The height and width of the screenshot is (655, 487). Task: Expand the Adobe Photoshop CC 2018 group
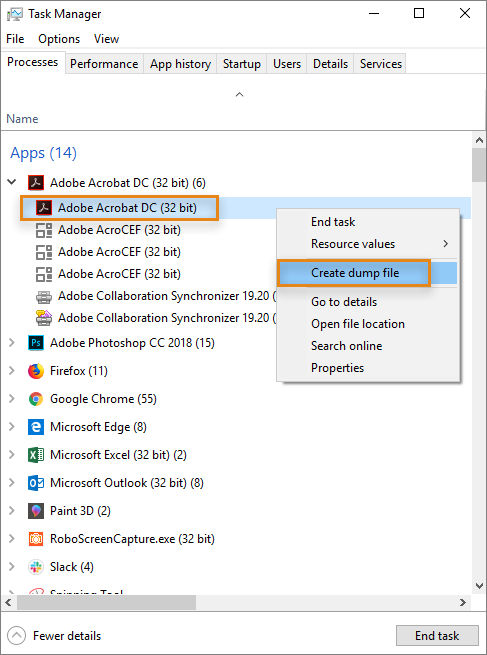(12, 343)
